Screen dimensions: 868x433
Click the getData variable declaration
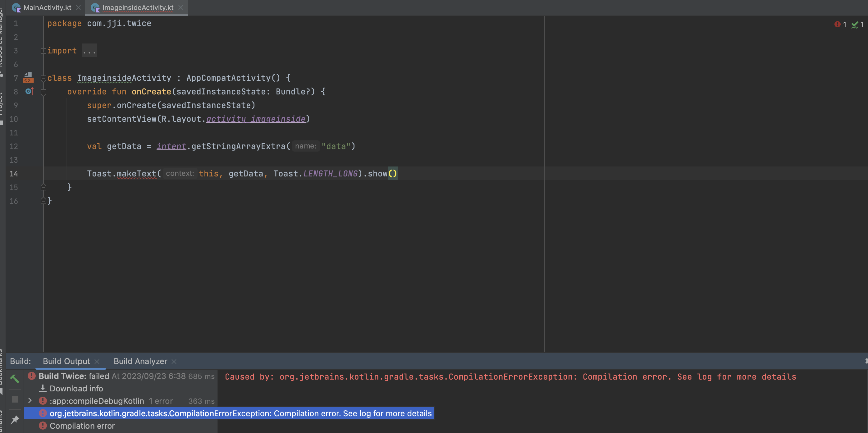click(124, 146)
